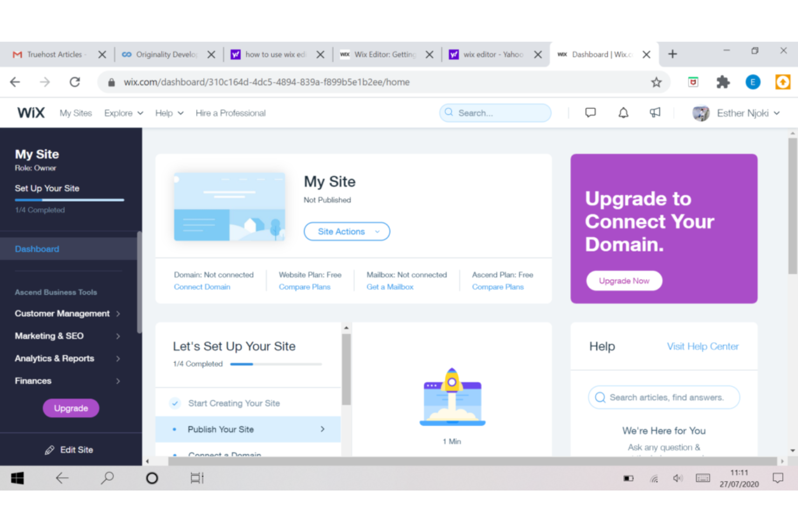Click Compare Plans under Ascend Plan
Screen dimensions: 798x532
tap(498, 287)
